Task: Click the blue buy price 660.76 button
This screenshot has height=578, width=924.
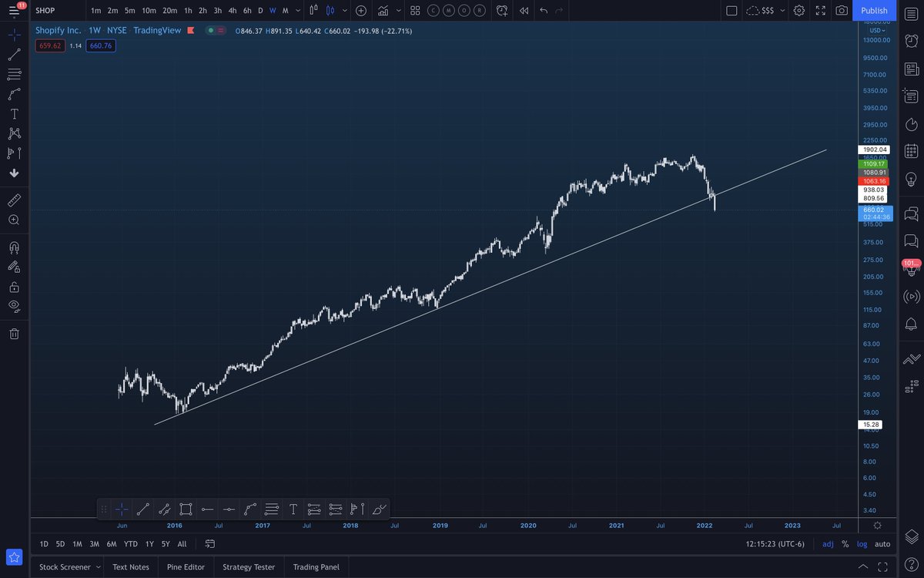Action: tap(101, 45)
